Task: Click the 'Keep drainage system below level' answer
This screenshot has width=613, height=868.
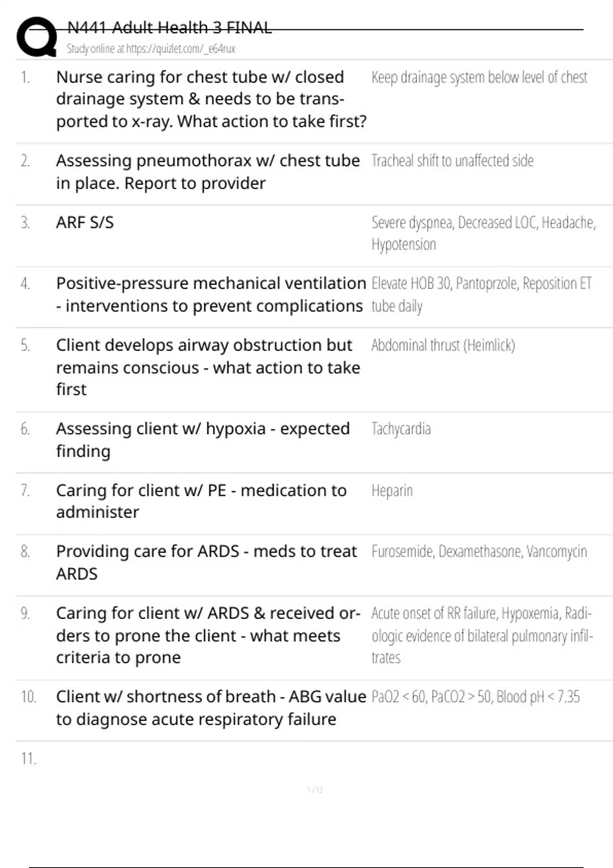Action: [479, 78]
